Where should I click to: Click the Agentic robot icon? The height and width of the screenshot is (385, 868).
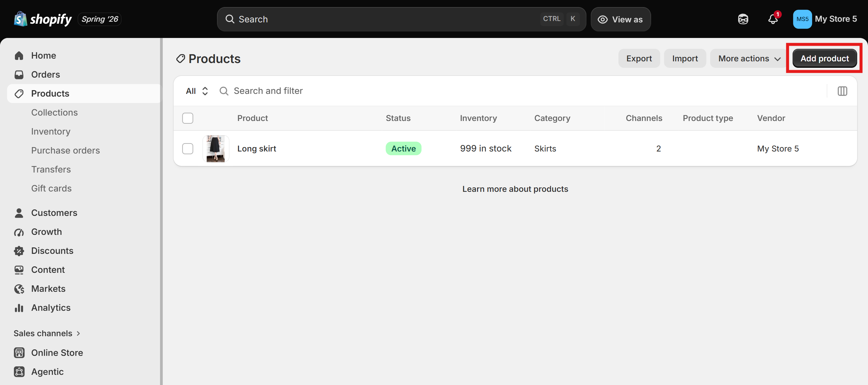(x=19, y=372)
